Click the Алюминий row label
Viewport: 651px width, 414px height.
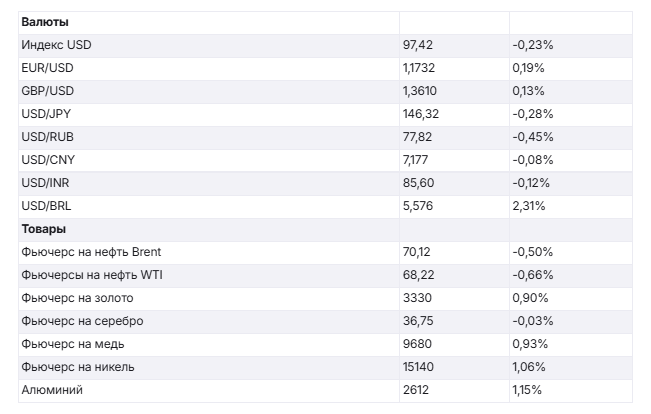pos(51,390)
